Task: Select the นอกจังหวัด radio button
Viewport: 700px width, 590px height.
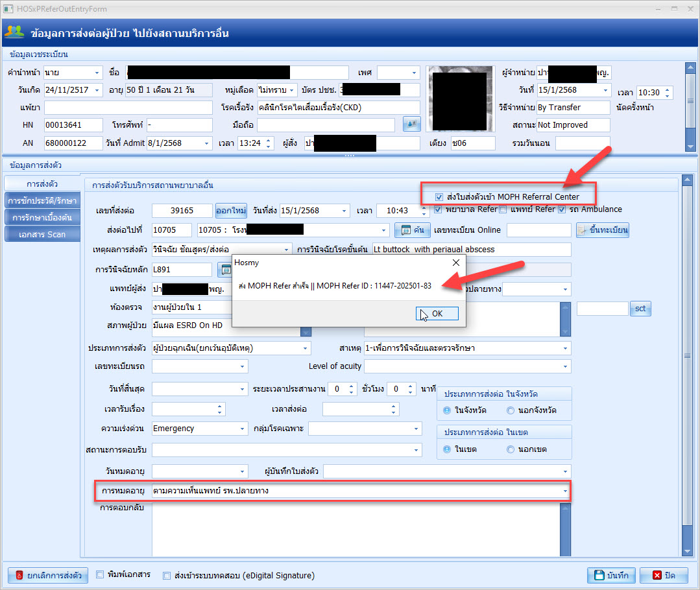Action: click(511, 410)
